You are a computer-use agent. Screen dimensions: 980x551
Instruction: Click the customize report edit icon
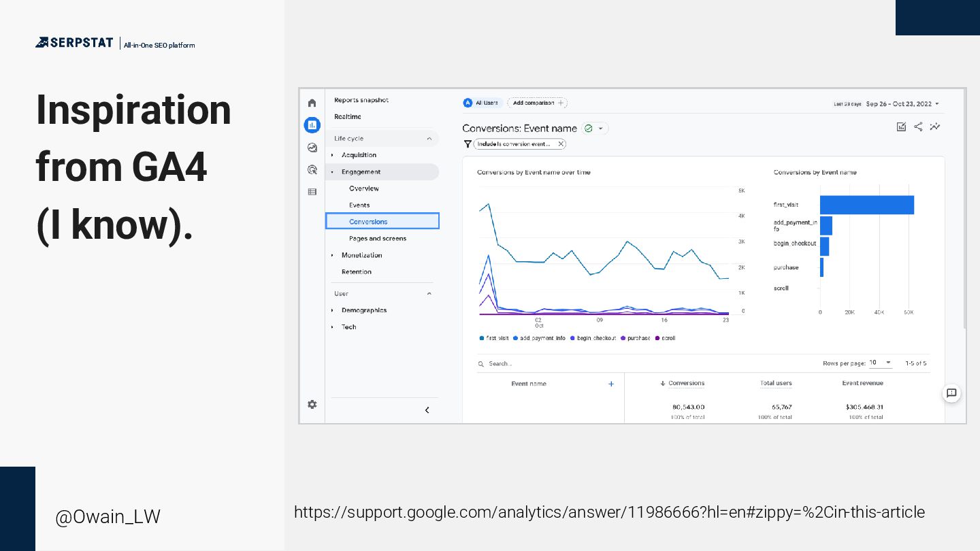pyautogui.click(x=901, y=127)
